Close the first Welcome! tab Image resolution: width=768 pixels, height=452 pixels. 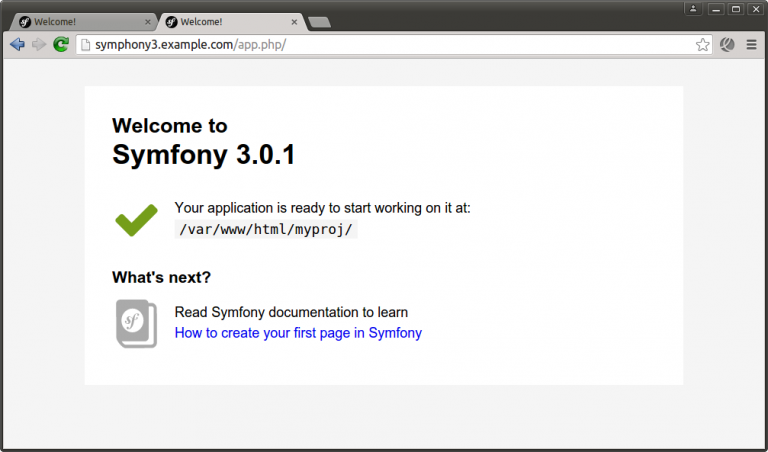(x=148, y=21)
